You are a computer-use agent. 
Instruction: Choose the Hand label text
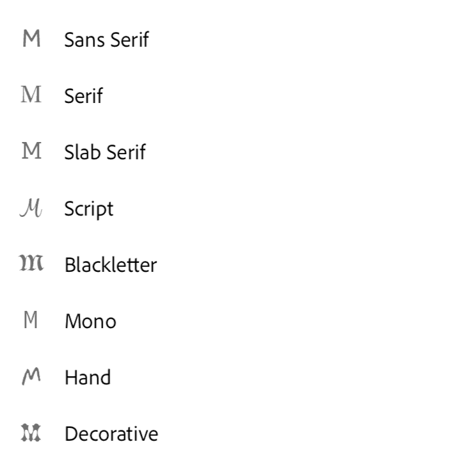point(87,377)
